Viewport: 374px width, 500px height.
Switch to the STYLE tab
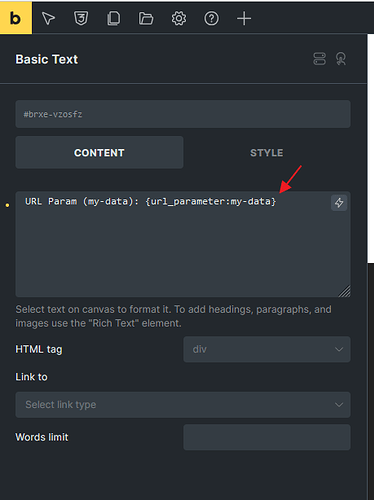pyautogui.click(x=267, y=152)
